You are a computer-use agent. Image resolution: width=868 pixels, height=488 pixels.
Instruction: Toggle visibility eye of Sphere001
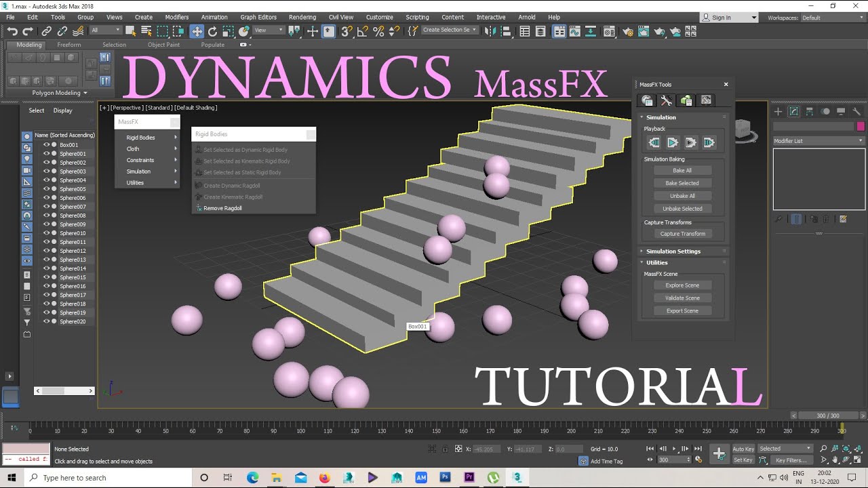(x=47, y=154)
